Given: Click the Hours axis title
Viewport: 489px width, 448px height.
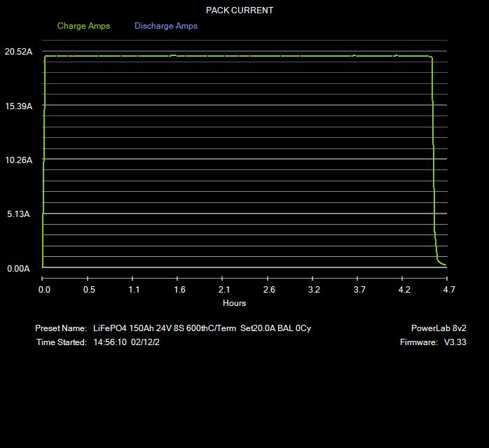Looking at the screenshot, I should (x=234, y=303).
